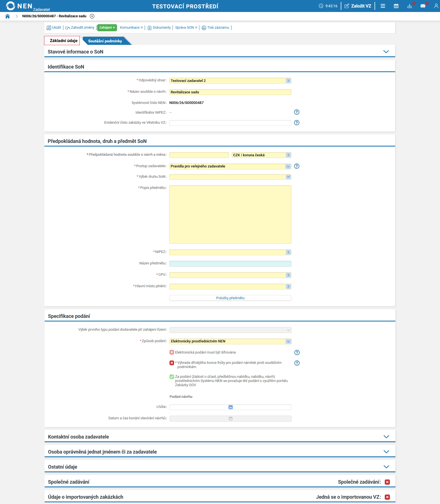
Task: Open user profile icon
Action: [436, 6]
